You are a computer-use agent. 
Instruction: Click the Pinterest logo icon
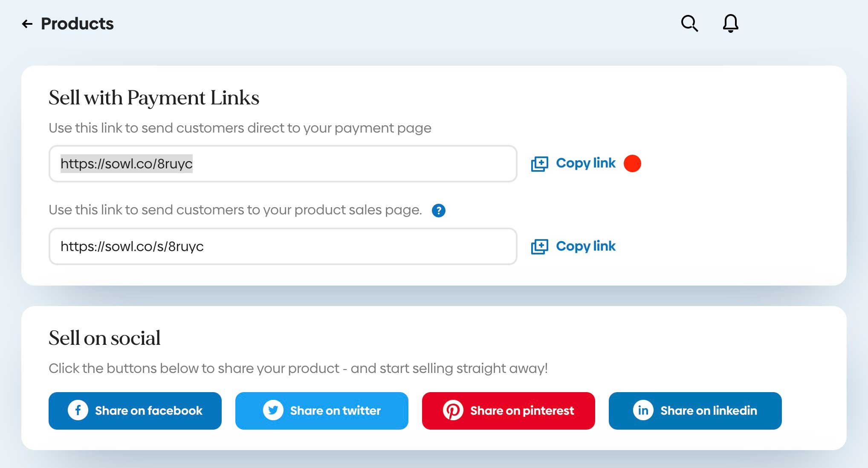[453, 410]
